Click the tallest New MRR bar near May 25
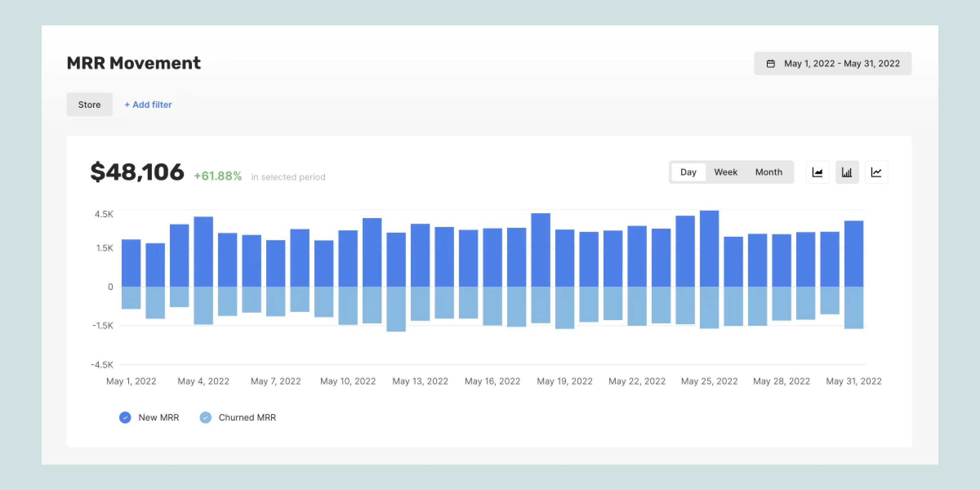Viewport: 980px width, 490px height. 709,249
